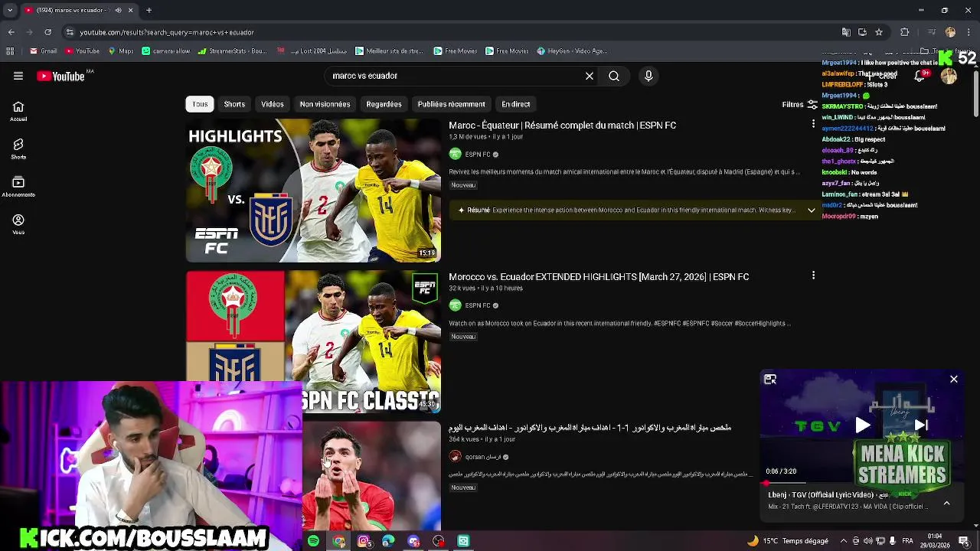Image resolution: width=980 pixels, height=551 pixels.
Task: Select the Regardées filter chip
Action: pos(384,104)
